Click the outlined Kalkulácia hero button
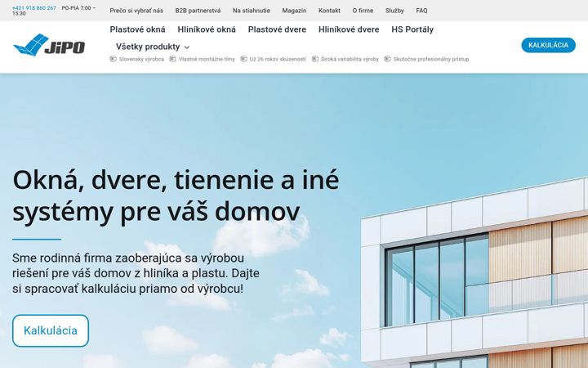This screenshot has height=368, width=588. (x=51, y=330)
